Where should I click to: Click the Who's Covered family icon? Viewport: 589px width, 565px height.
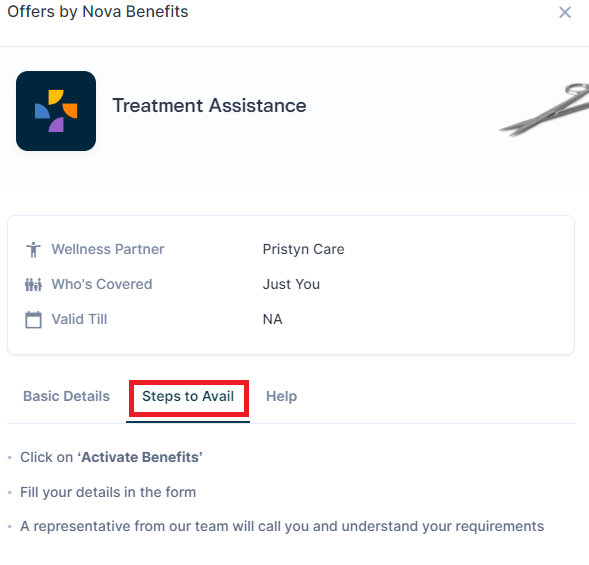[33, 284]
